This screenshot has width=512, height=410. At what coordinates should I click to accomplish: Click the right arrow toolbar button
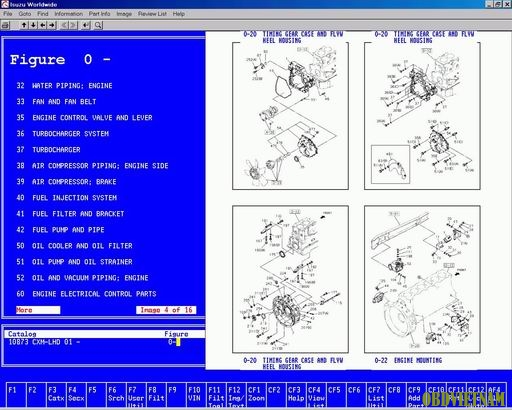(x=52, y=25)
